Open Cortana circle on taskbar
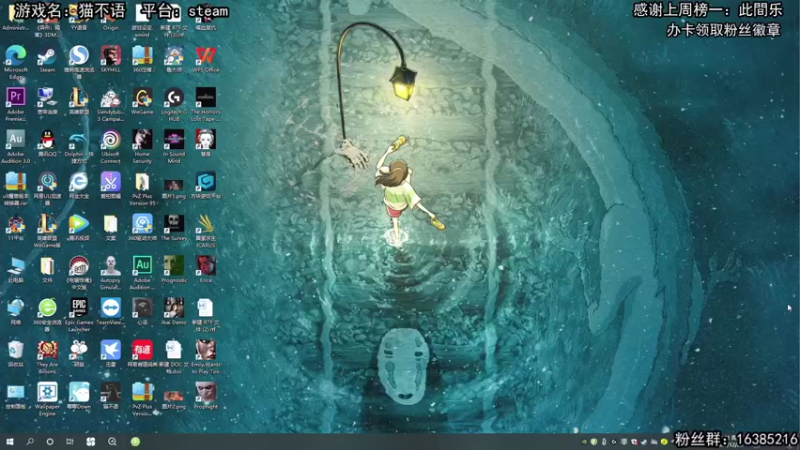The image size is (800, 450). click(x=50, y=442)
